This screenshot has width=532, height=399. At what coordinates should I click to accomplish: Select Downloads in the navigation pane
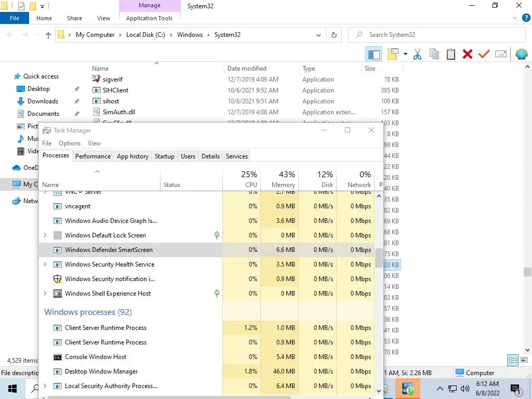click(x=43, y=101)
